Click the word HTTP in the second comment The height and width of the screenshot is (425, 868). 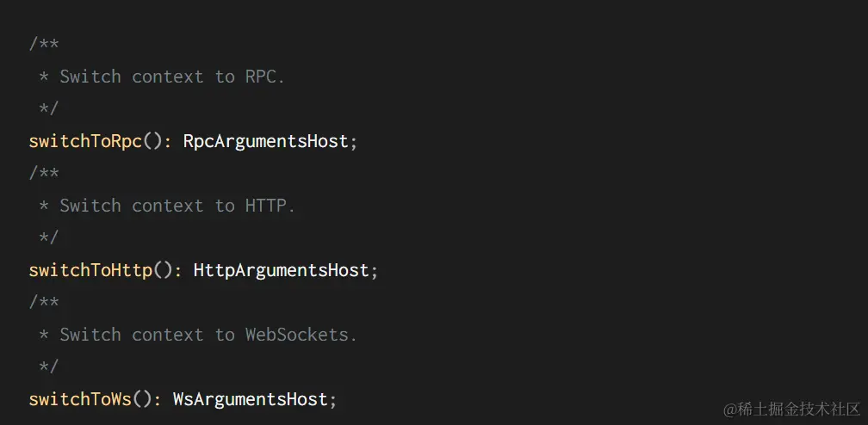pyautogui.click(x=265, y=206)
